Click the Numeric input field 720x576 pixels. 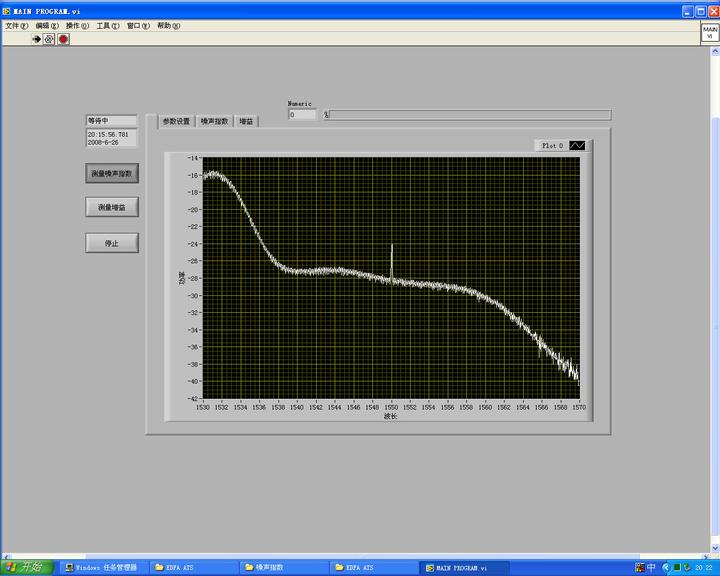pyautogui.click(x=302, y=114)
